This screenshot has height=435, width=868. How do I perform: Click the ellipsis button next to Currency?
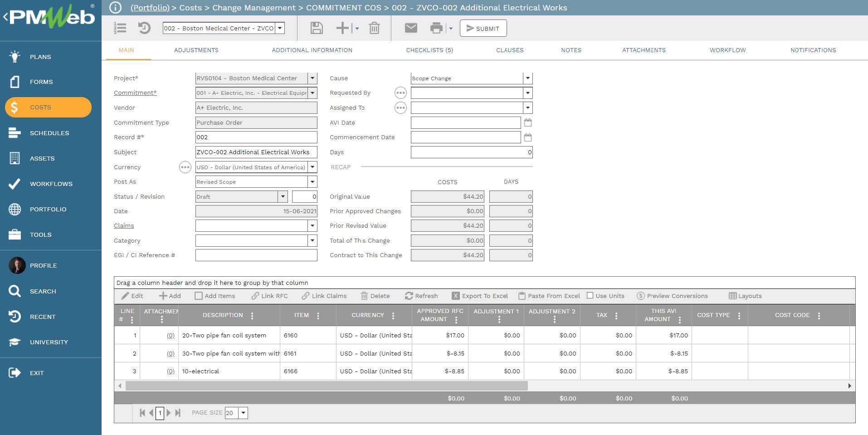[185, 167]
